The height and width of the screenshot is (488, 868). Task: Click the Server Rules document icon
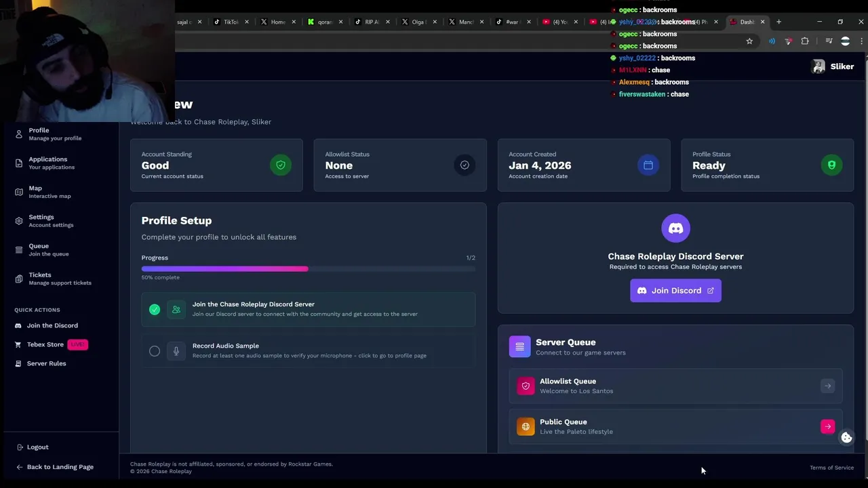click(18, 363)
